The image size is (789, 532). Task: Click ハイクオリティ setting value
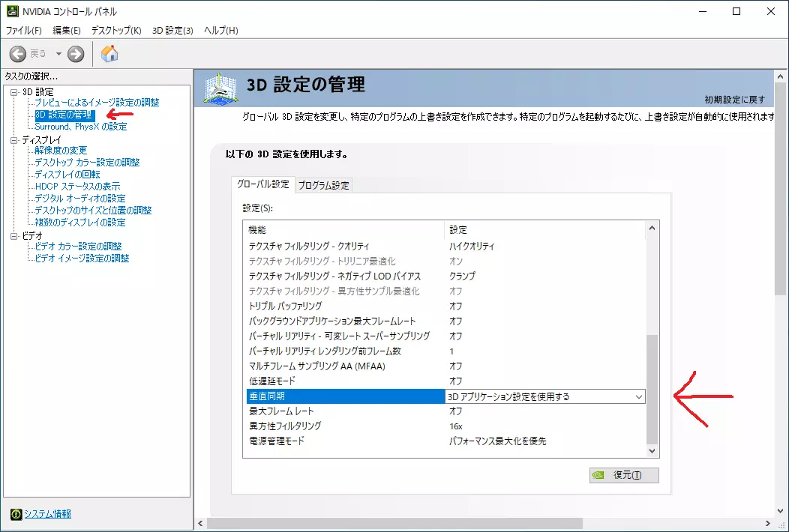[472, 247]
